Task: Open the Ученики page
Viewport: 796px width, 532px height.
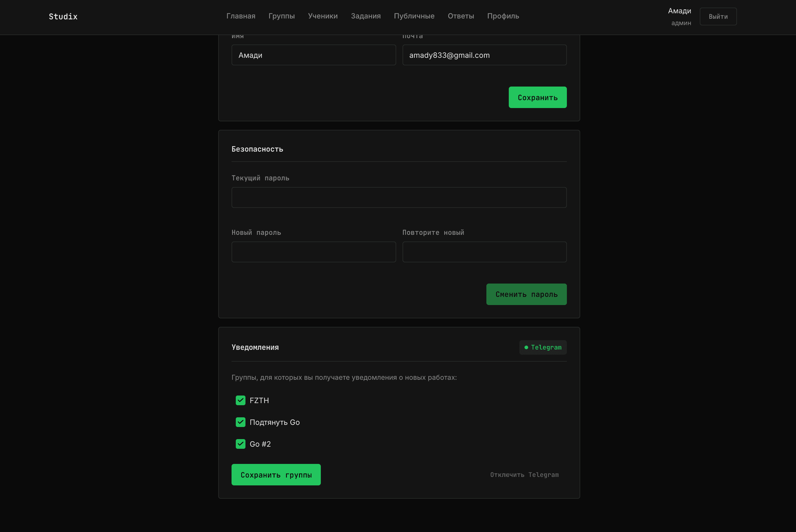Action: pyautogui.click(x=323, y=16)
